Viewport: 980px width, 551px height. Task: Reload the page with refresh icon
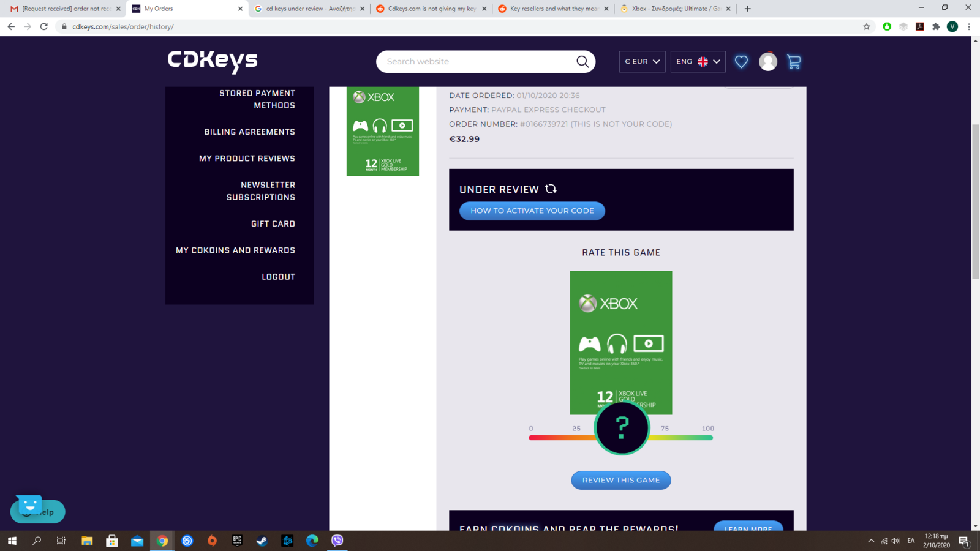[44, 26]
